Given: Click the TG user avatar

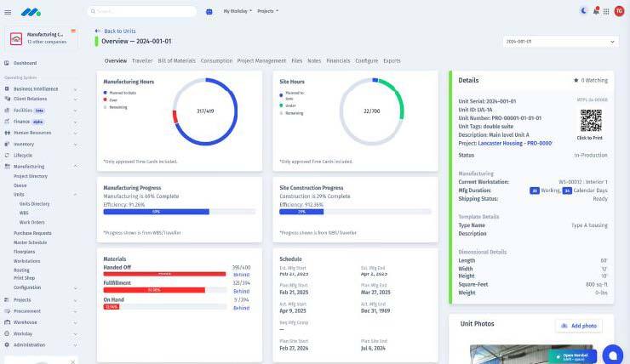Looking at the screenshot, I should click(618, 11).
